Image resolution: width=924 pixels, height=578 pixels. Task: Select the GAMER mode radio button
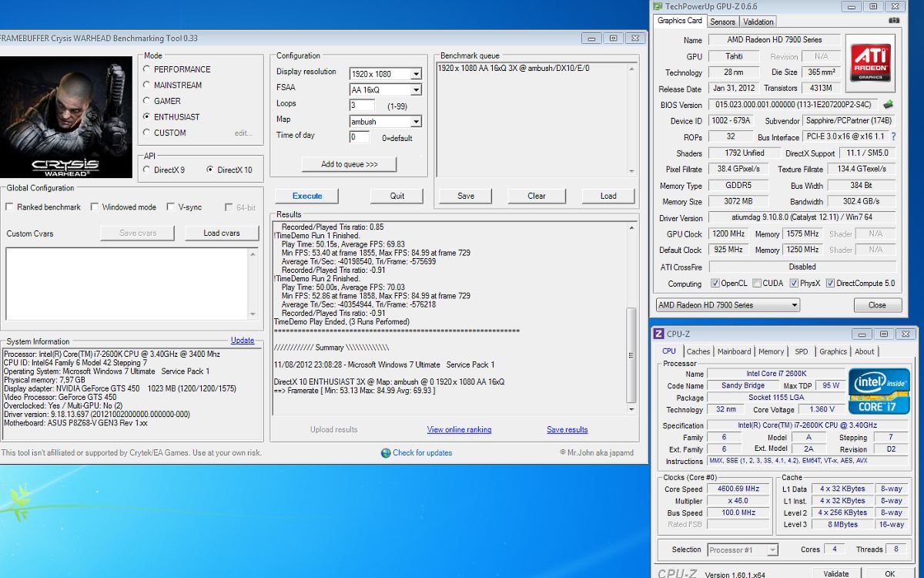pos(146,101)
